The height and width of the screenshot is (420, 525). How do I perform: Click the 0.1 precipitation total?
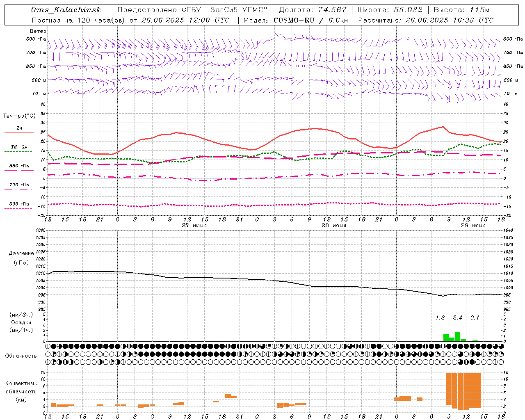pyautogui.click(x=475, y=317)
